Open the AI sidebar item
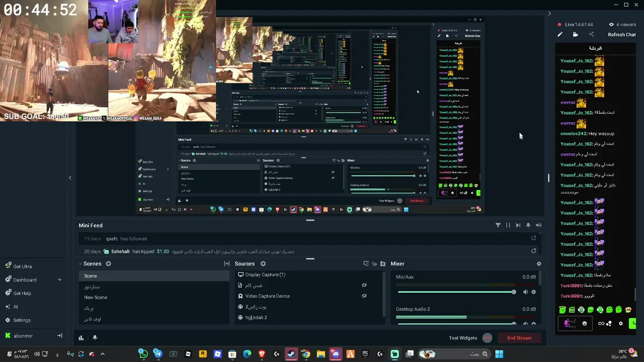 pos(11,307)
